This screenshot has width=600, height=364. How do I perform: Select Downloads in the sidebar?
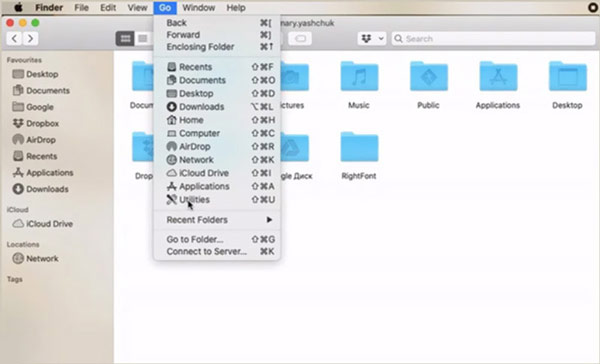[x=40, y=189]
